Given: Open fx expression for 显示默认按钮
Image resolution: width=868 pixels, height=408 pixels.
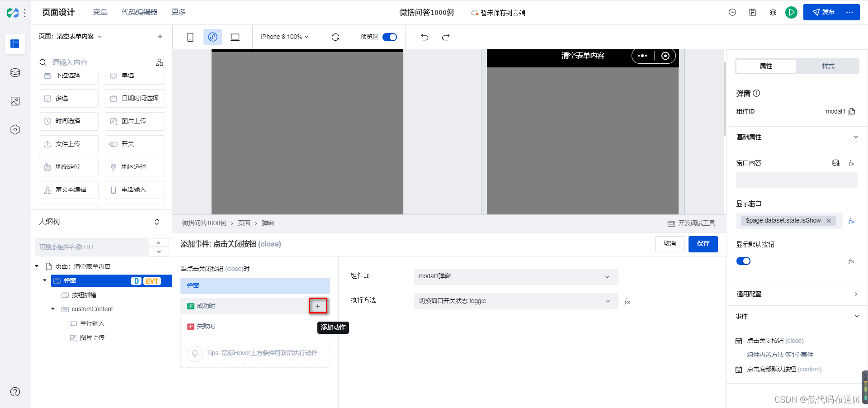Looking at the screenshot, I should click(851, 261).
